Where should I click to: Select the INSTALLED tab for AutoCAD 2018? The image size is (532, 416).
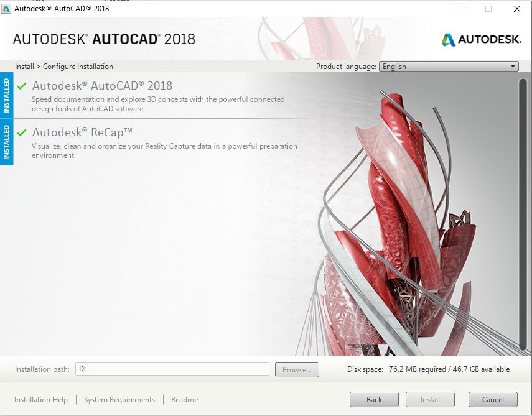point(6,96)
